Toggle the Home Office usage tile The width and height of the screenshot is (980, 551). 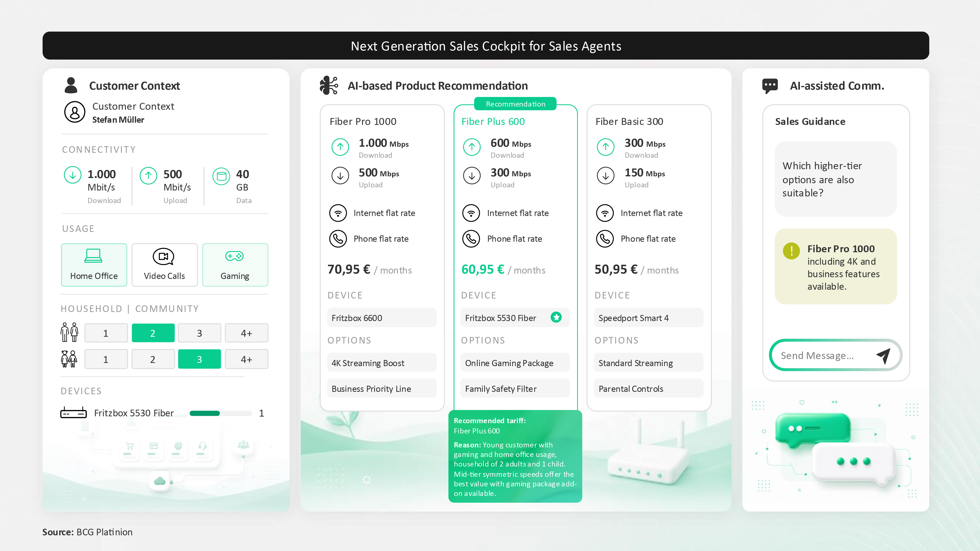(94, 265)
